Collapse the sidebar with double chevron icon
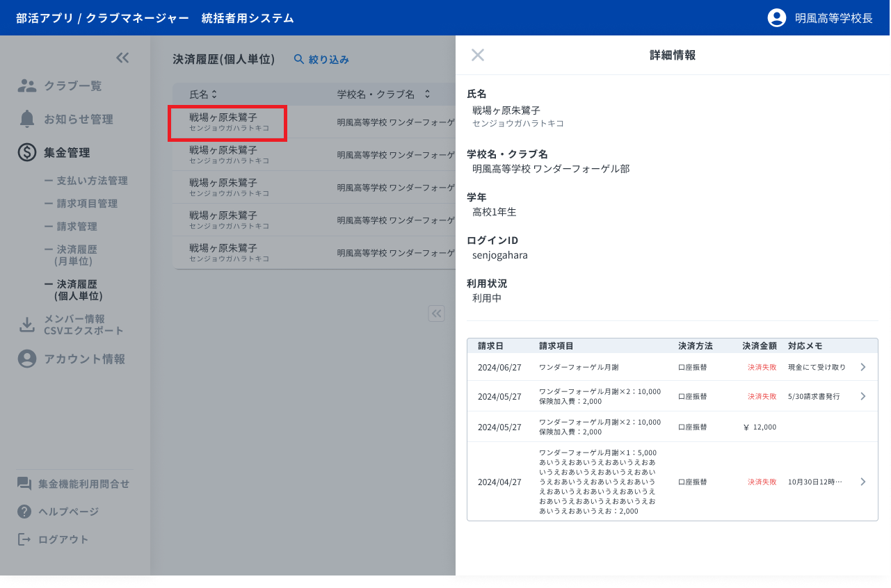Image resolution: width=891 pixels, height=588 pixels. click(x=122, y=58)
